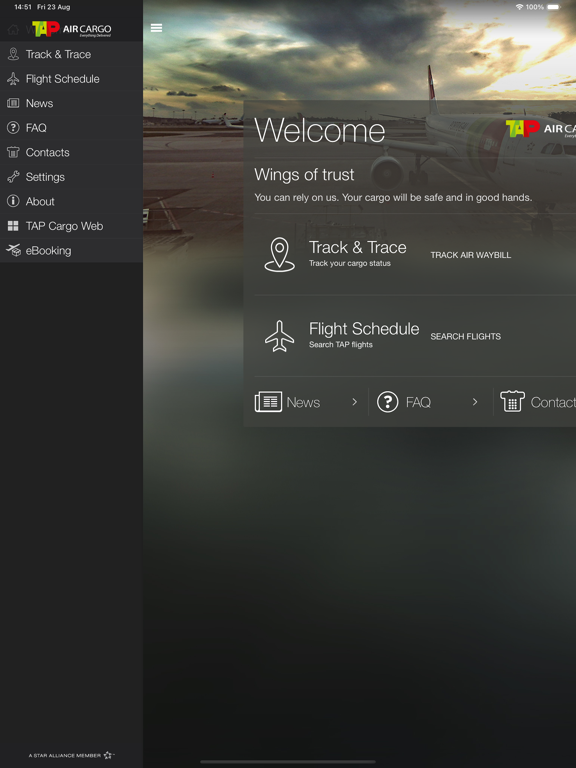The image size is (576, 768).
Task: Click the 'You can rely on us' description text
Action: click(x=393, y=197)
